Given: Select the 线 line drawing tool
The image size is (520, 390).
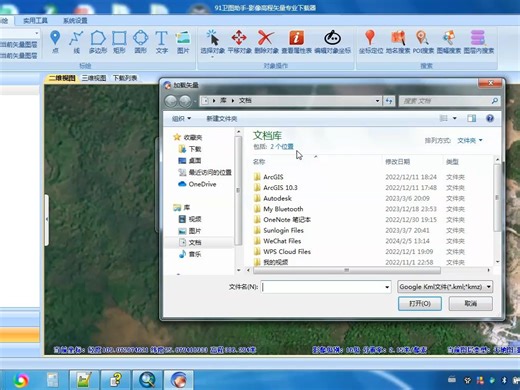Looking at the screenshot, I should 76,42.
